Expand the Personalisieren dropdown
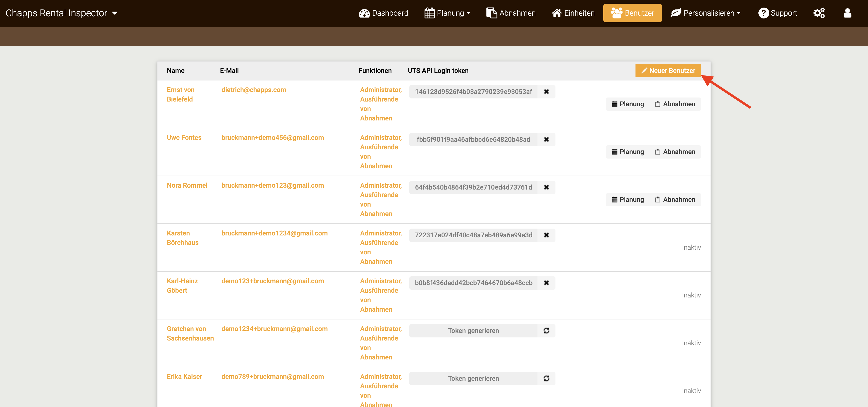 coord(706,13)
